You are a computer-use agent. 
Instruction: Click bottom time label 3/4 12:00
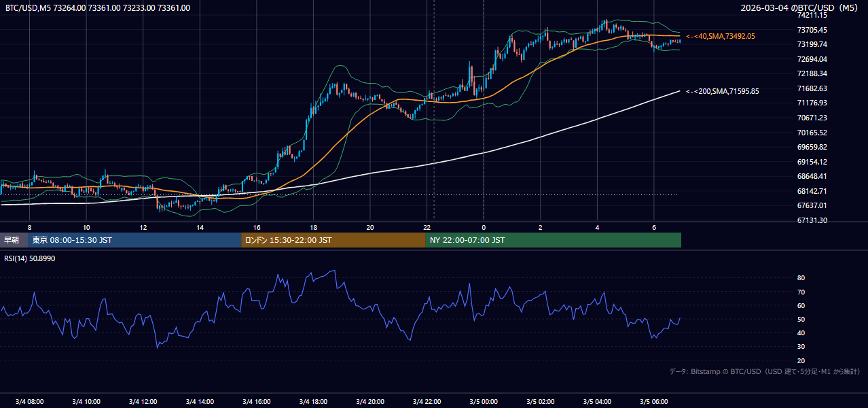[x=143, y=402]
